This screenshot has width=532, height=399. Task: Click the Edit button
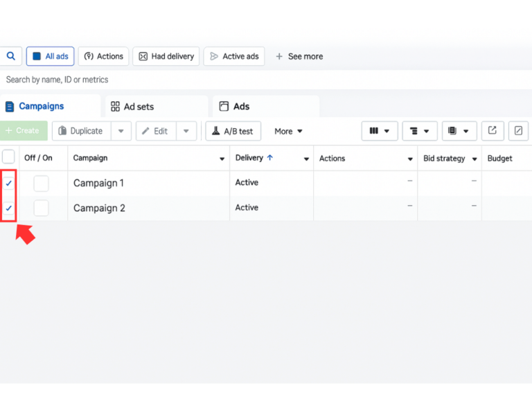[x=156, y=131]
